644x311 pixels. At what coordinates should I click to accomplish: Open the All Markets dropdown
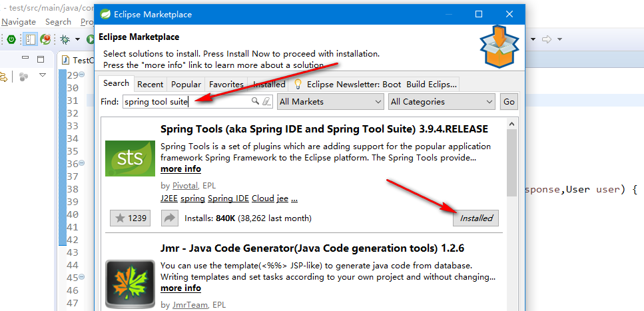330,101
